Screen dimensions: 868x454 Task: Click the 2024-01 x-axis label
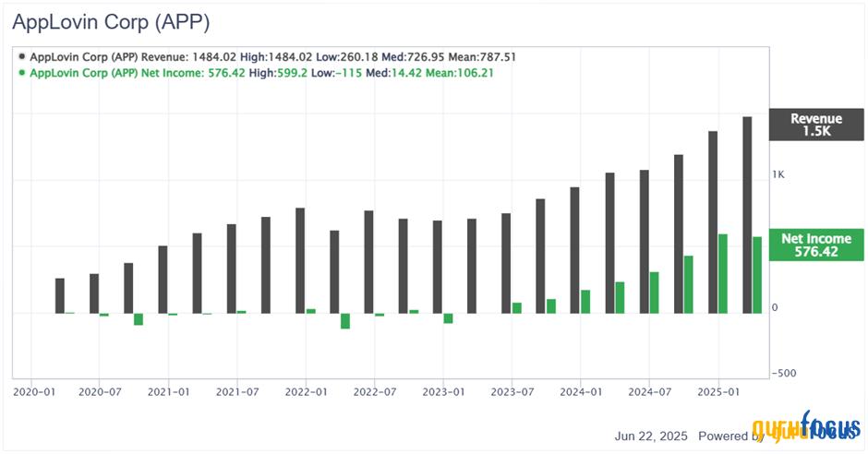tap(581, 392)
